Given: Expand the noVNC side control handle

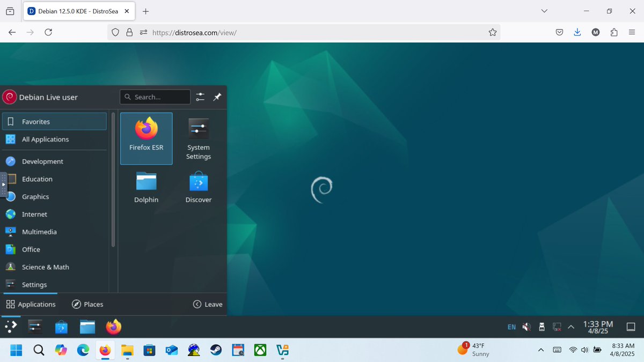Looking at the screenshot, I should [x=3, y=184].
